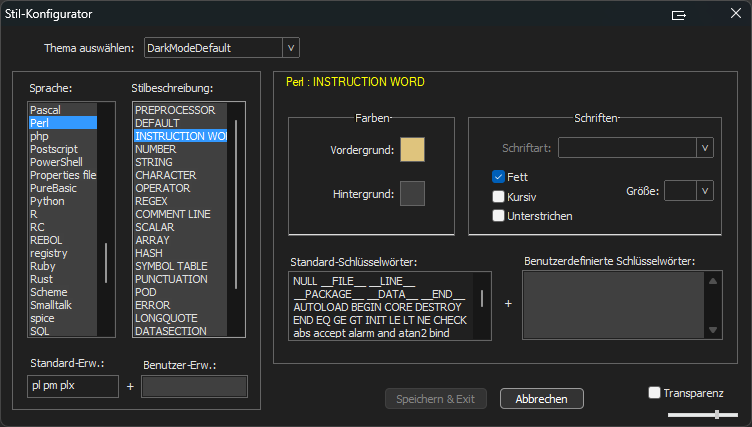The width and height of the screenshot is (752, 427).
Task: Select DEFAULT style in Stilbeschreibung
Action: [x=180, y=123]
